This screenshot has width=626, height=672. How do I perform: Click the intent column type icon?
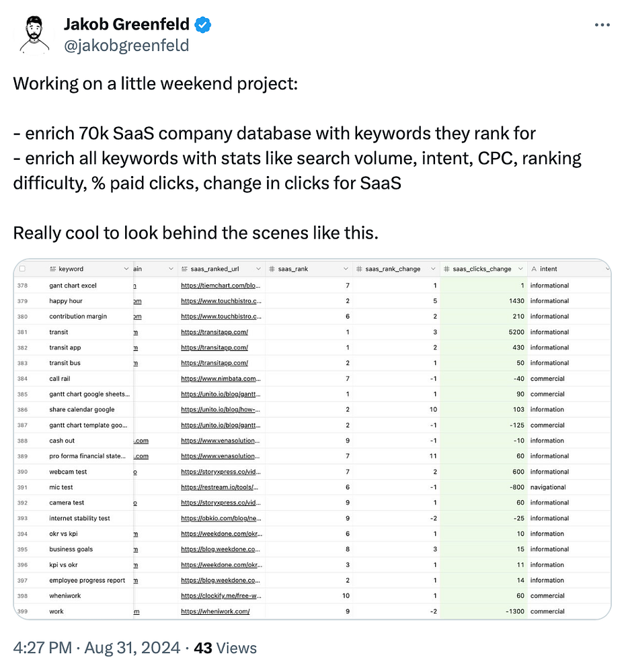click(x=534, y=269)
